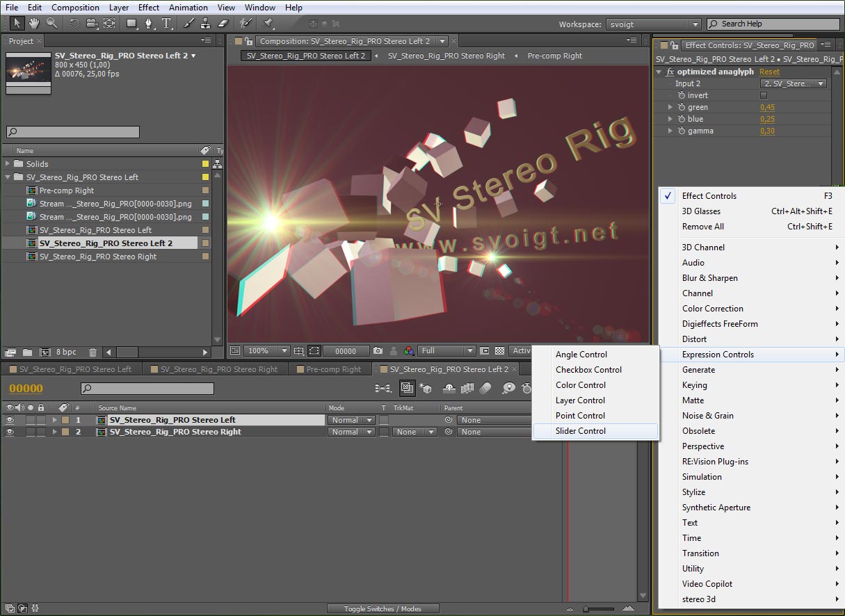Toggle the gamma property stopwatch
The height and width of the screenshot is (616, 845).
(682, 131)
